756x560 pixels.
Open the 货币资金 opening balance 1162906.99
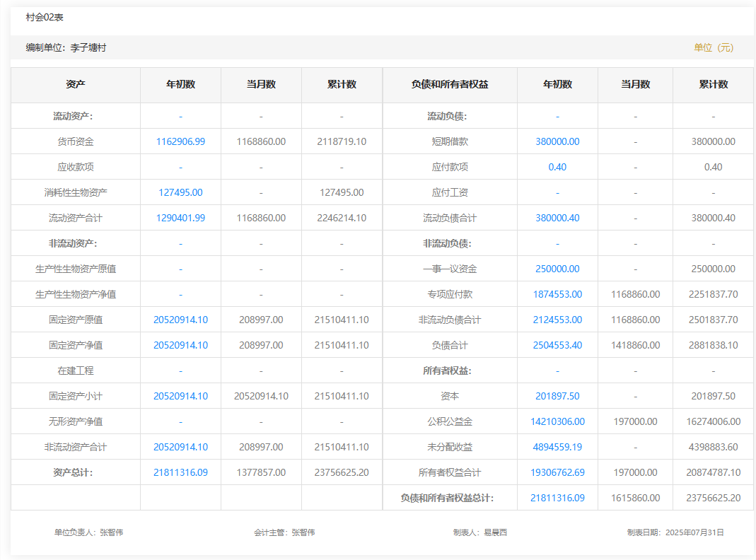[x=180, y=141]
